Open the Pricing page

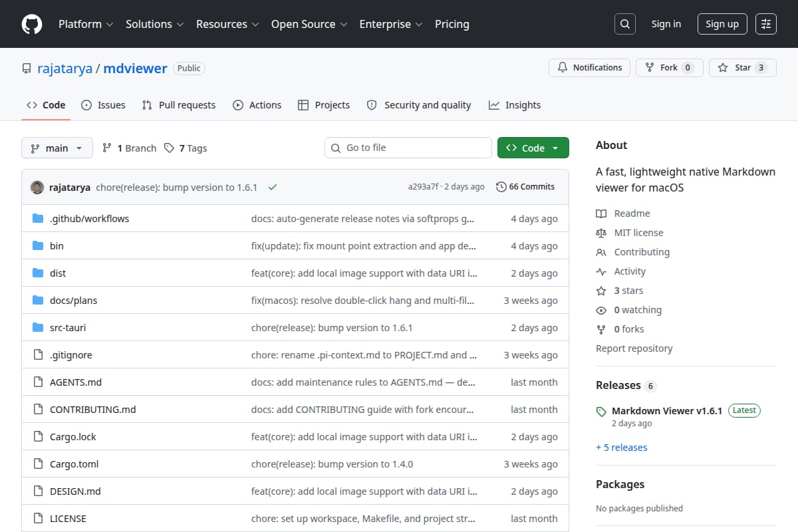coord(452,24)
